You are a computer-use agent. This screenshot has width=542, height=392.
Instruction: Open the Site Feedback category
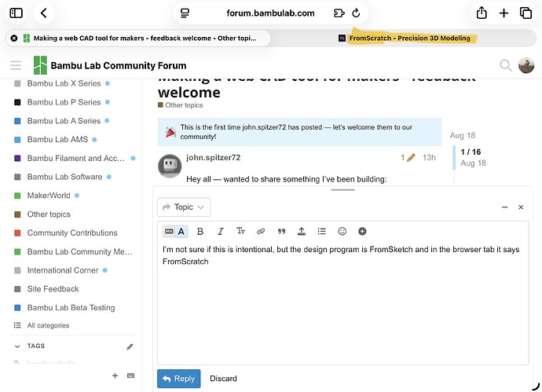coord(53,289)
